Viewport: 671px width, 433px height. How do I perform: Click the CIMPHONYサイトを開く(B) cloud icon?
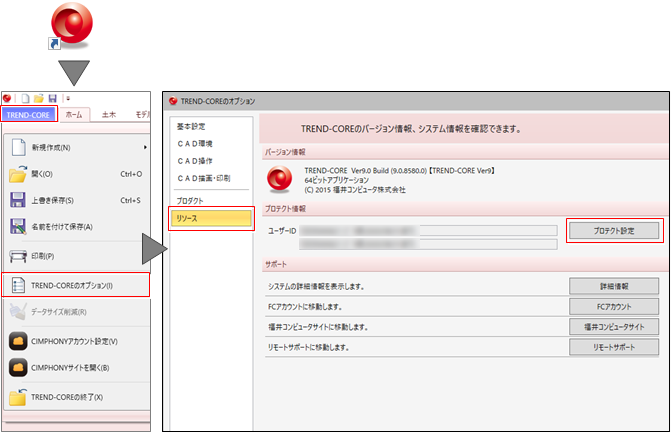18,368
